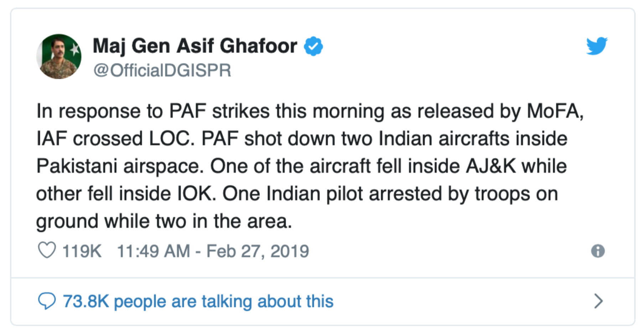The width and height of the screenshot is (644, 336).
Task: Open Maj Gen Asif Ghafoor's profile picture
Action: (x=59, y=56)
